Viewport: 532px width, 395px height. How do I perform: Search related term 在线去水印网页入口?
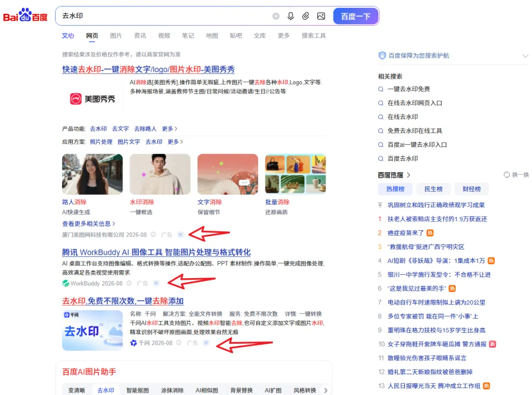[x=415, y=103]
